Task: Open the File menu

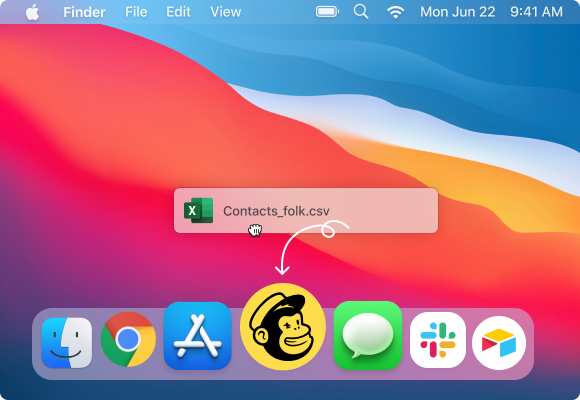Action: 136,12
